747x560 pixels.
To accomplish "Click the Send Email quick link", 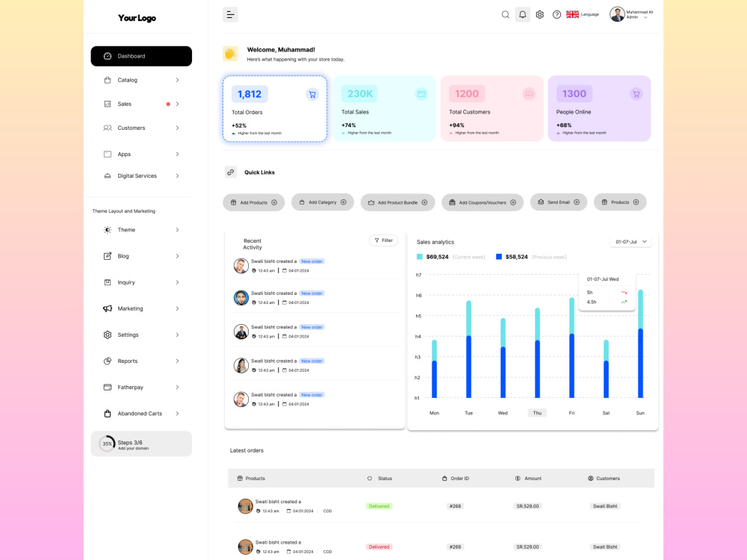I will [559, 202].
